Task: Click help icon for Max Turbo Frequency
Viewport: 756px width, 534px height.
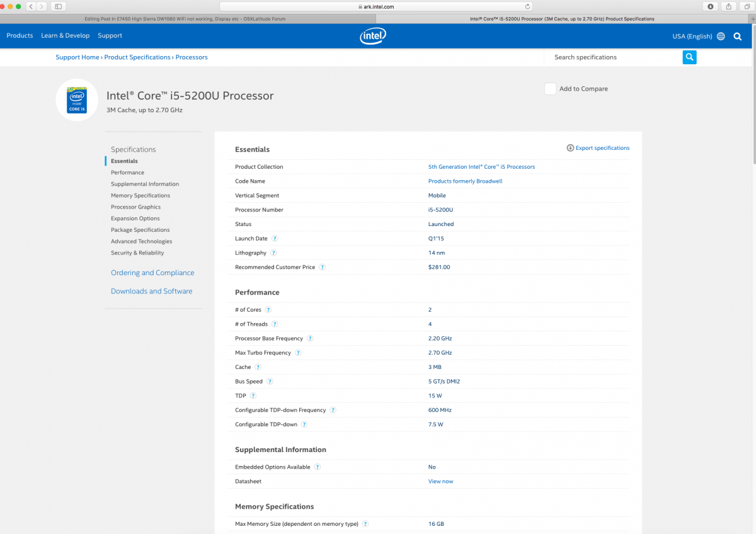Action: 298,353
